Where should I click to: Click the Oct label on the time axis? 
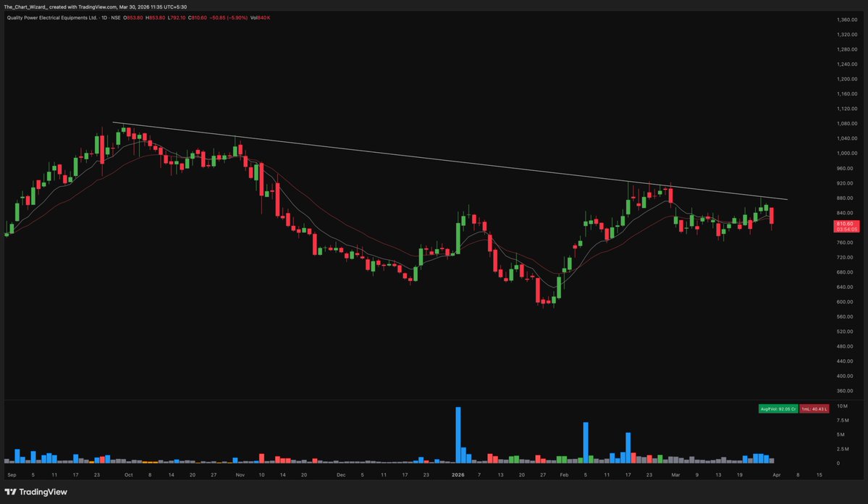coord(128,475)
